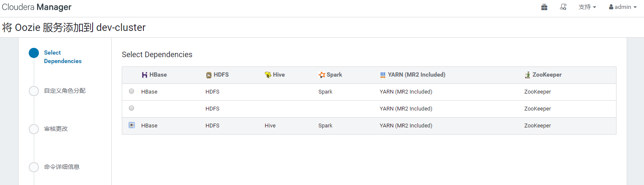Screen dimensions: 644x185
Task: Click the briefcase parcels icon in header
Action: pyautogui.click(x=544, y=7)
